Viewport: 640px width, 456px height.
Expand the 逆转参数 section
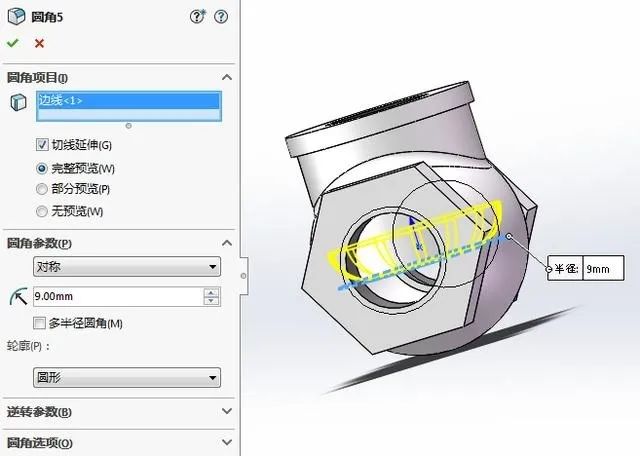click(227, 411)
